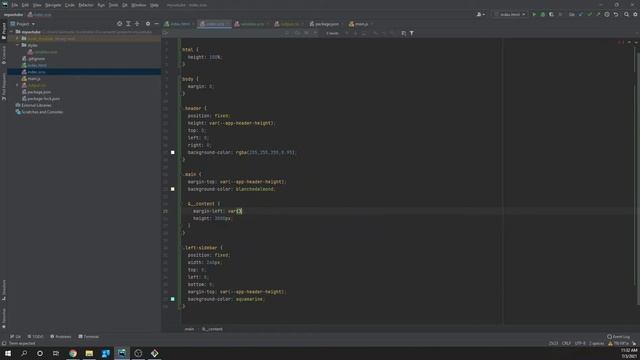Fold the .header CSS block
The width and height of the screenshot is (640, 360).
coord(180,108)
